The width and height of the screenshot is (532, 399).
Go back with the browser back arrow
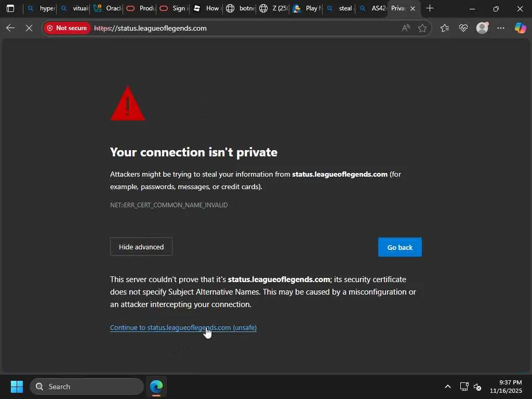[10, 28]
